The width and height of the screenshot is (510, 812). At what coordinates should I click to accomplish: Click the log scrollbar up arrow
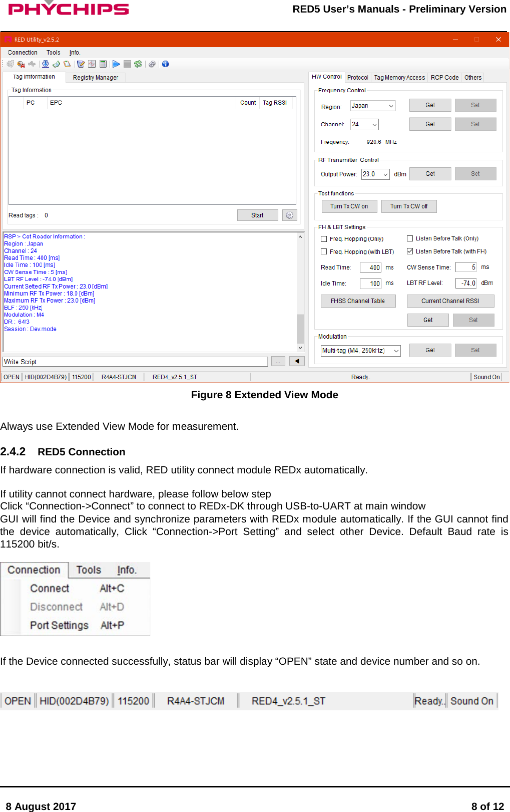click(x=300, y=237)
